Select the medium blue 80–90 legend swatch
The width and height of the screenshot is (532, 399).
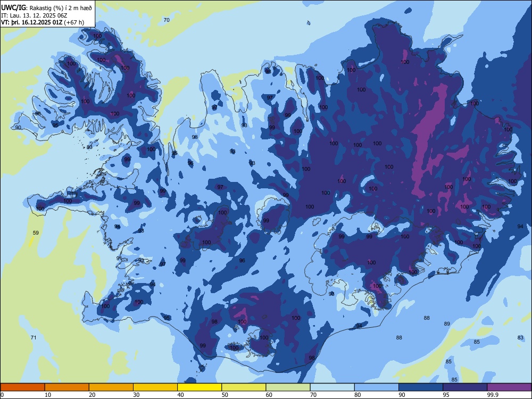click(377, 387)
